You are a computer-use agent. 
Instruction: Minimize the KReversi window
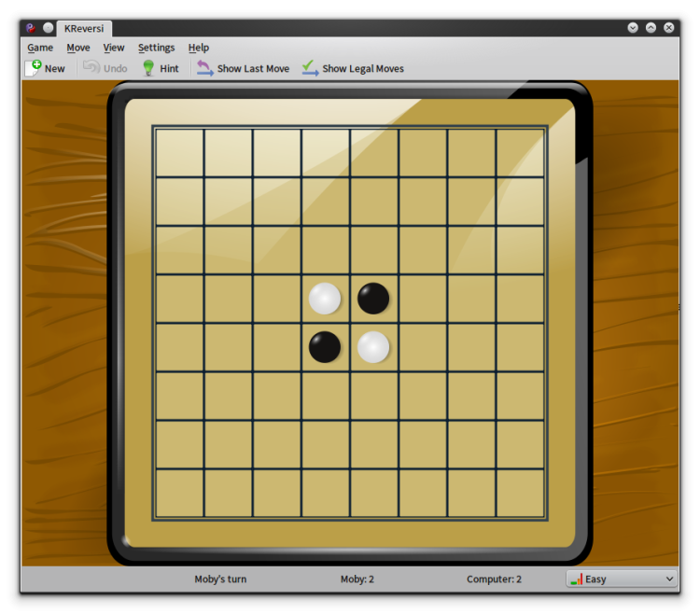click(x=633, y=28)
